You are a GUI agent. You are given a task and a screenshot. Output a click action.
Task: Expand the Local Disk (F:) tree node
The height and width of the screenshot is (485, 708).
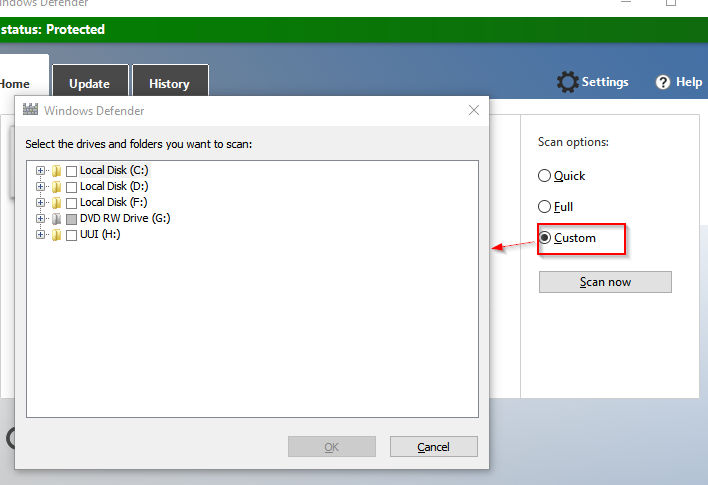click(x=41, y=202)
